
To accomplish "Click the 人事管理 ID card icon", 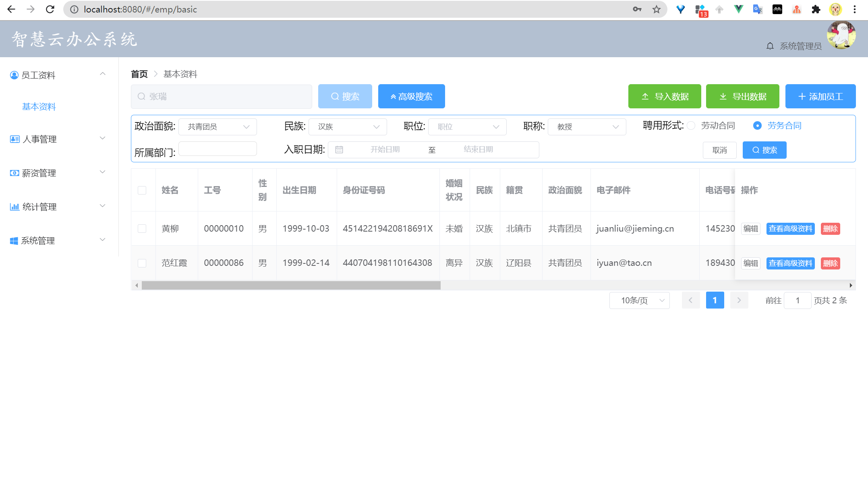I will pyautogui.click(x=15, y=139).
